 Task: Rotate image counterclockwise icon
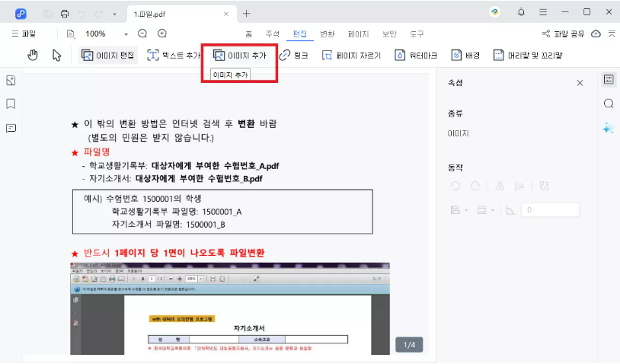click(x=455, y=186)
